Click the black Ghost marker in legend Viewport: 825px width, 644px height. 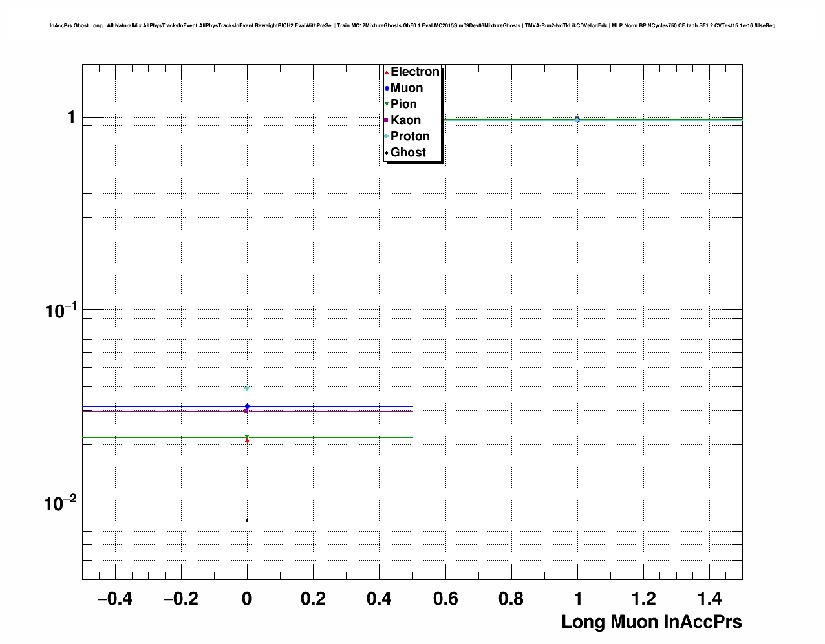tap(387, 153)
